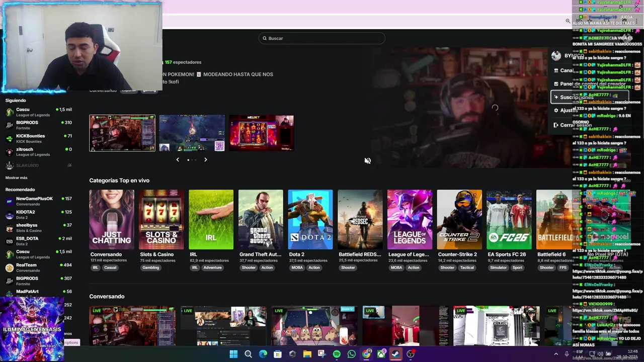This screenshot has height=362, width=644.
Task: Open ESB_DOTA recommended channel
Action: coord(39,241)
